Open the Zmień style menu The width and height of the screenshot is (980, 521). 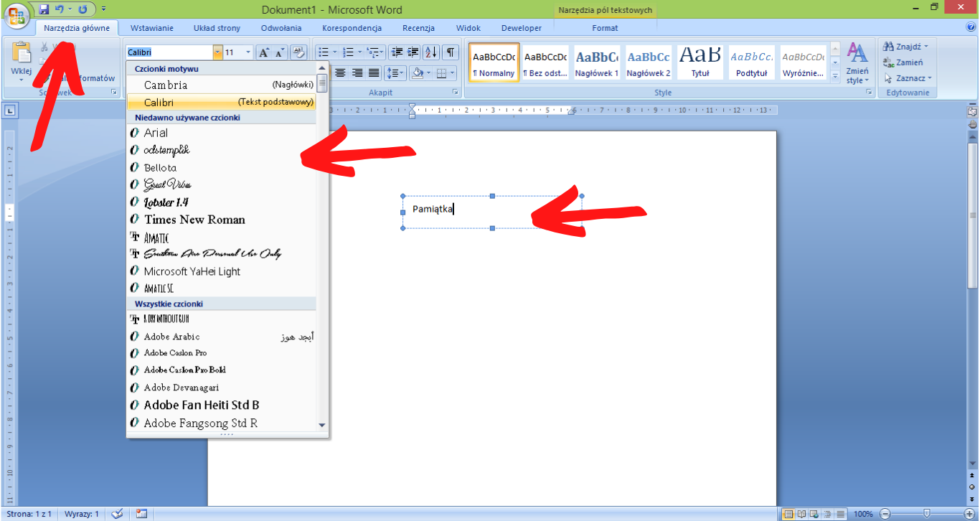pos(857,63)
